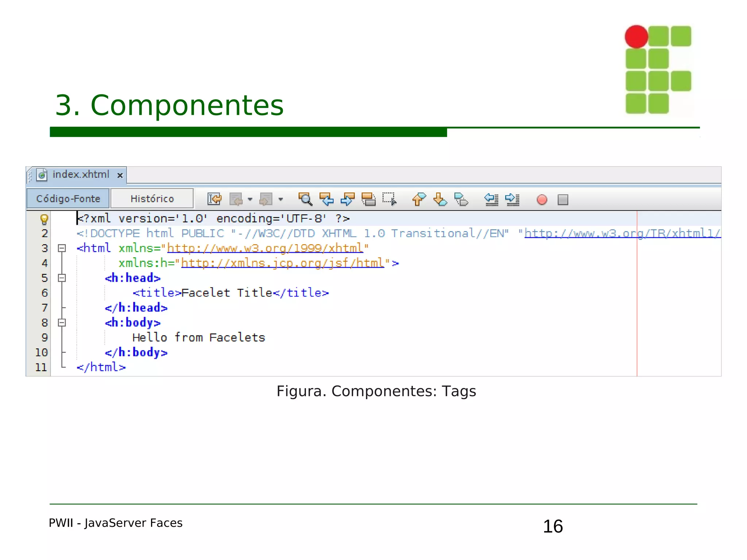Collapse the h:head fold on line 5
The height and width of the screenshot is (560, 747).
pyautogui.click(x=62, y=278)
